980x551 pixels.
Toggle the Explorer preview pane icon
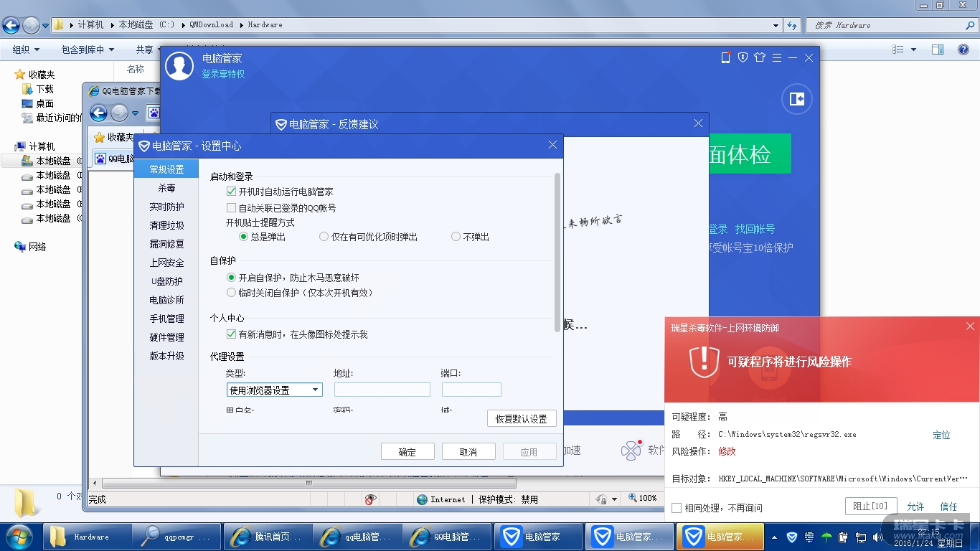click(x=937, y=50)
